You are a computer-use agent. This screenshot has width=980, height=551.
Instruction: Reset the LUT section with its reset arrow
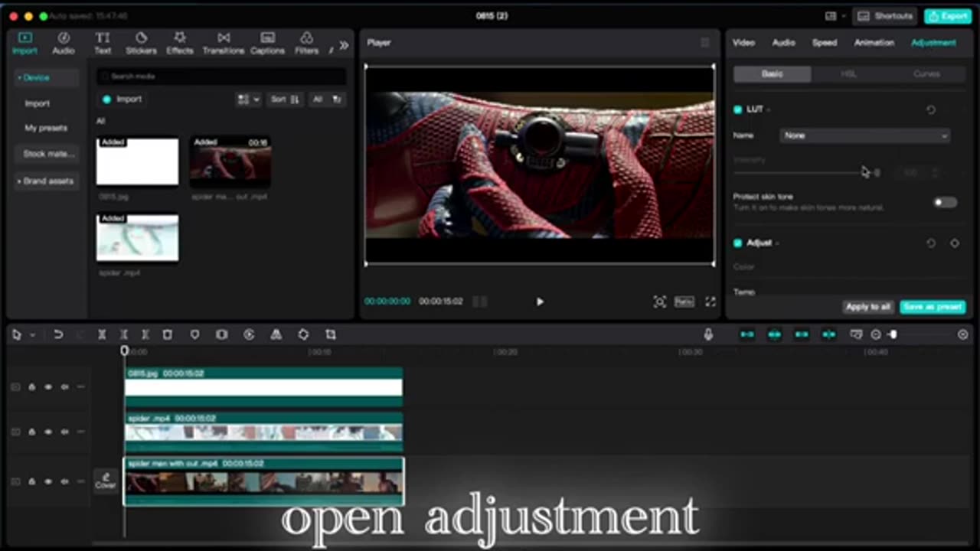(x=931, y=109)
